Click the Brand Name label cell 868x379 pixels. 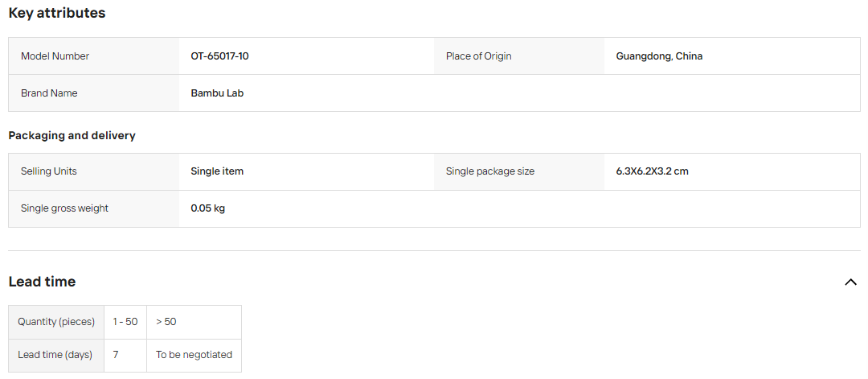[x=94, y=93]
